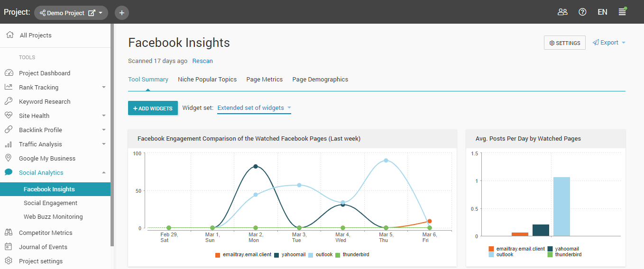Click the Rescan link
The image size is (644, 269).
[x=202, y=61]
